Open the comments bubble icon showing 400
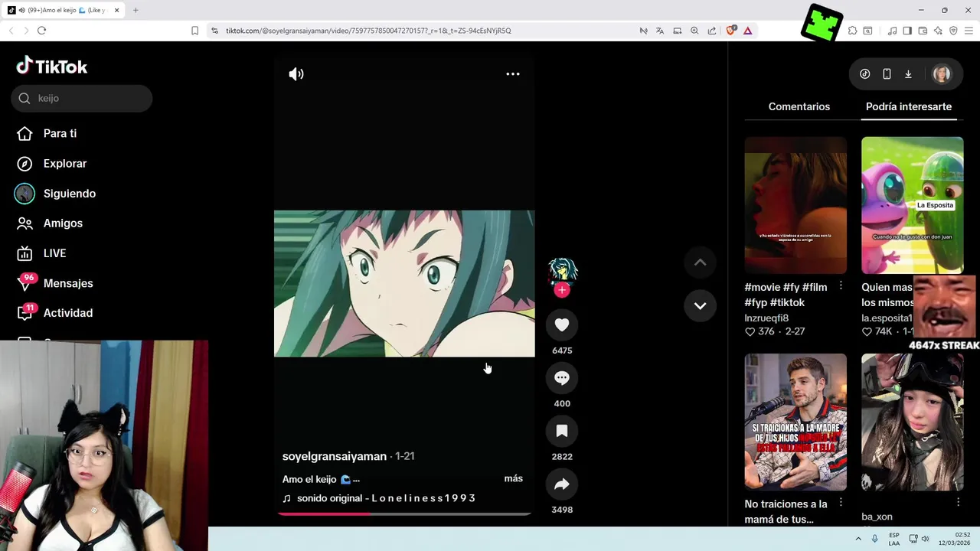This screenshot has height=551, width=980. tap(562, 377)
